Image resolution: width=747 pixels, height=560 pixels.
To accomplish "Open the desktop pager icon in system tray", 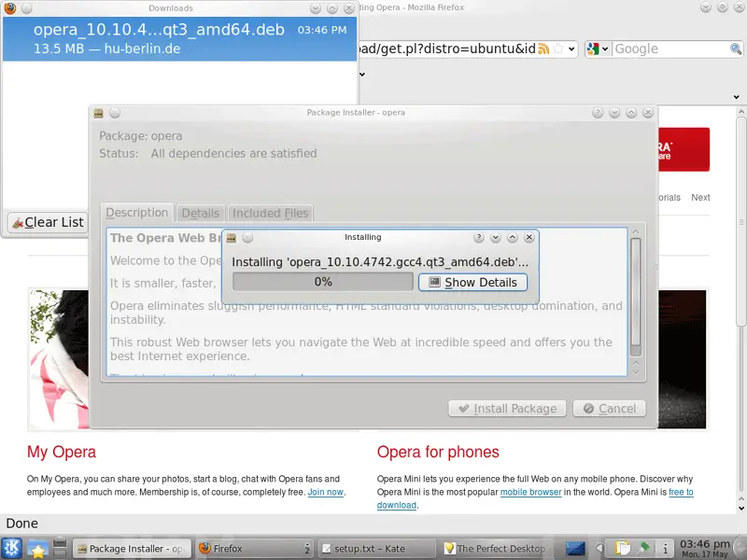I will pyautogui.click(x=575, y=549).
